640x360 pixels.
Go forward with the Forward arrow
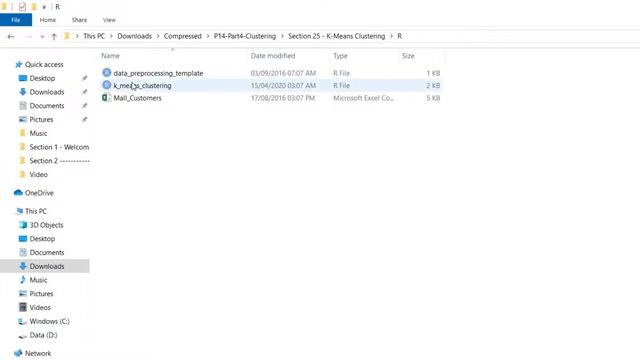pos(28,36)
